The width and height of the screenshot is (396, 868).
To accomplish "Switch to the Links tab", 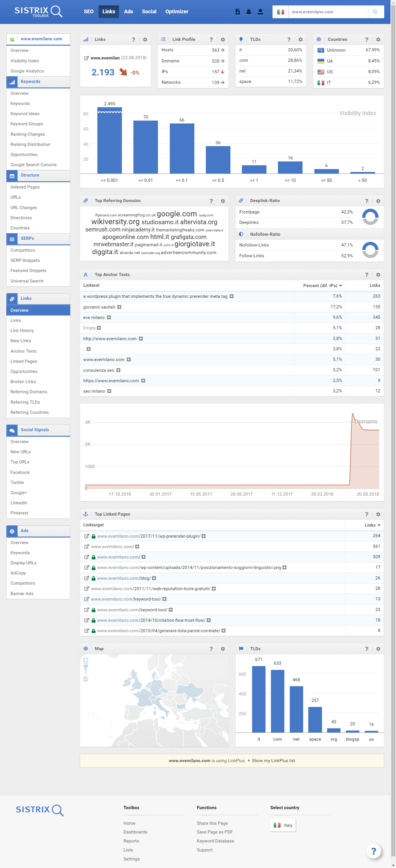I will click(x=109, y=12).
